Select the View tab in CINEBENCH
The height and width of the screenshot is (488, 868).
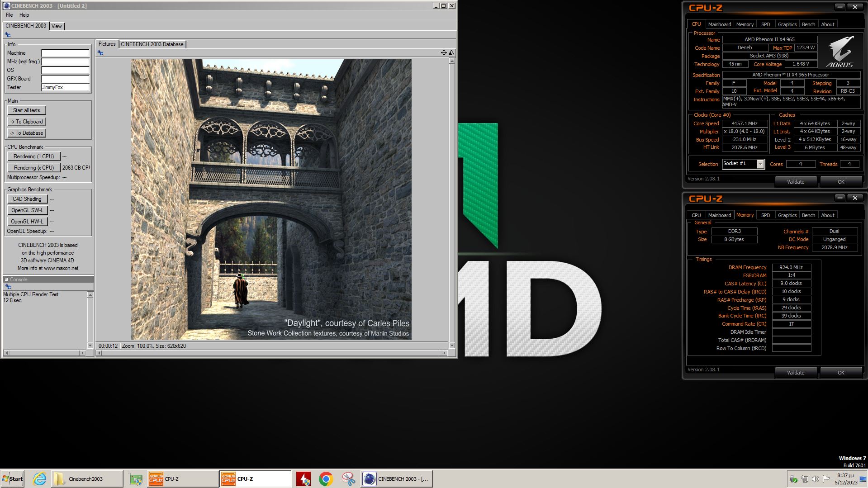tap(57, 26)
